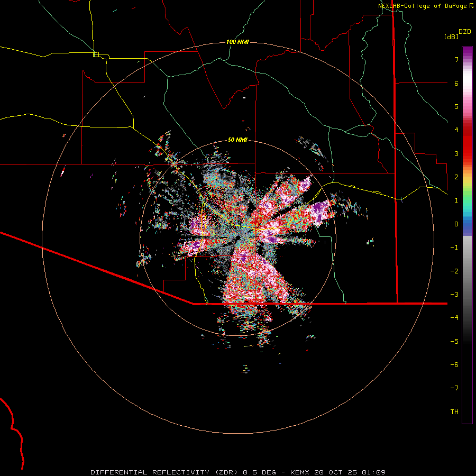Click the NEXLAB-College of DuPage watermark text
Image resolution: width=476 pixels, height=476 pixels.
(x=426, y=6)
